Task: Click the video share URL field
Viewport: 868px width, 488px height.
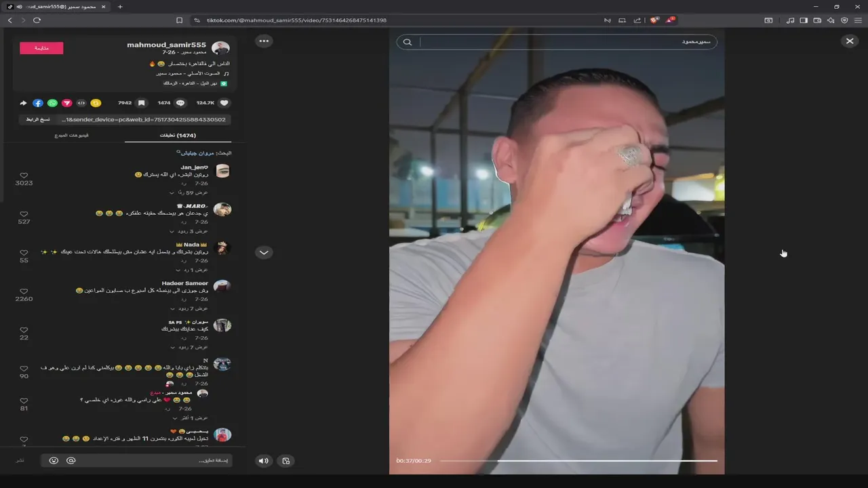Action: coord(143,119)
